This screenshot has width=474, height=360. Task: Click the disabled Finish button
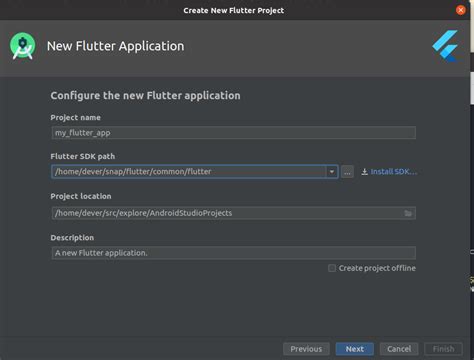(x=443, y=349)
